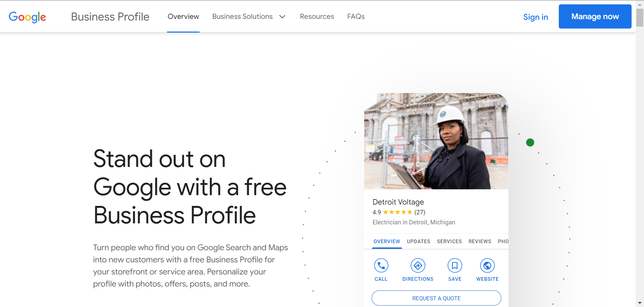644x307 pixels.
Task: Select the Services tab
Action: pyautogui.click(x=449, y=242)
